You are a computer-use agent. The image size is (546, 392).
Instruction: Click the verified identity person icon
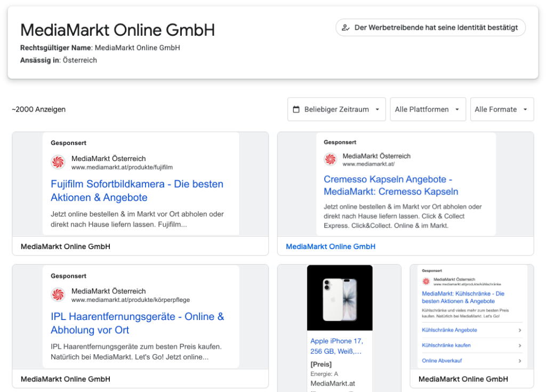[346, 28]
